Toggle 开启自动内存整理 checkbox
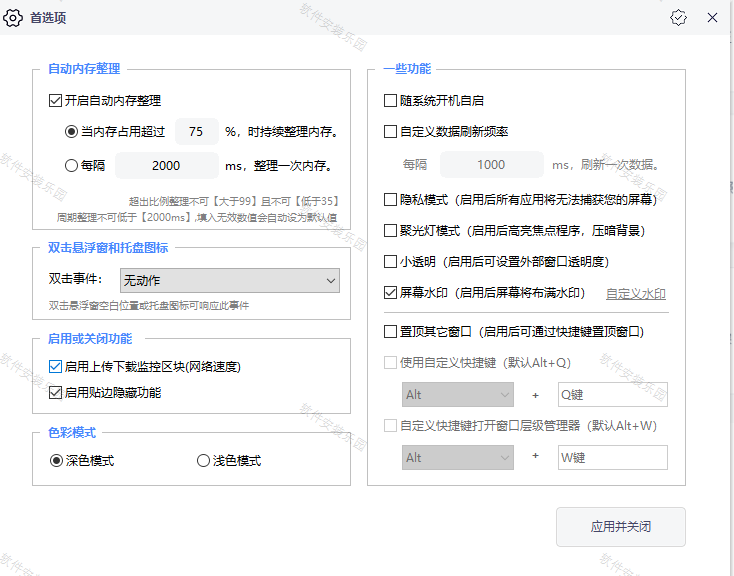Image resolution: width=734 pixels, height=576 pixels. (56, 101)
